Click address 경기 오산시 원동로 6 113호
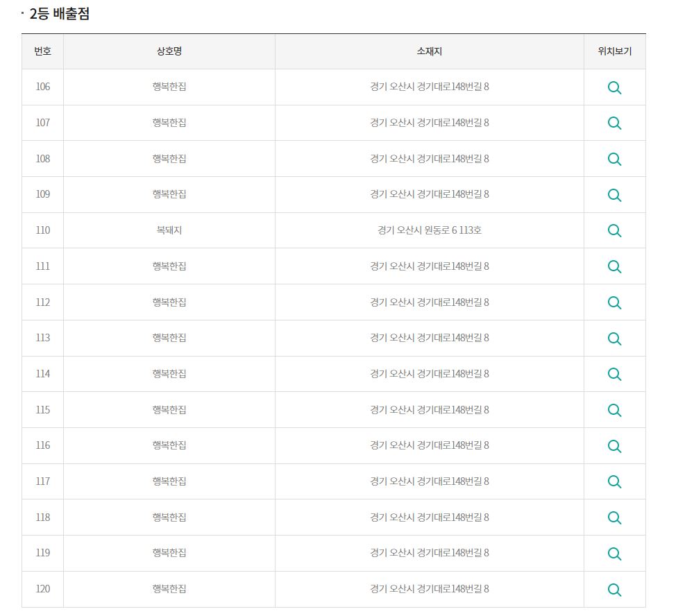This screenshot has height=616, width=694. pyautogui.click(x=430, y=230)
